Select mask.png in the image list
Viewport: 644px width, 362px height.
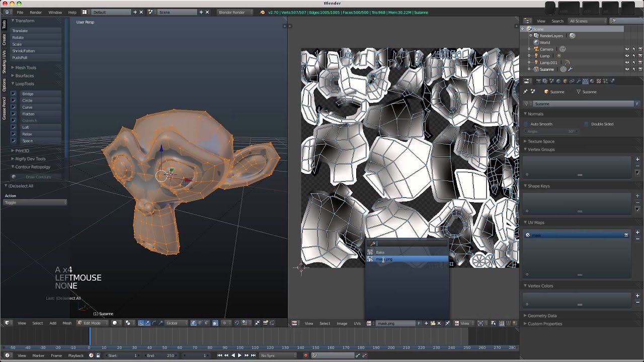[x=407, y=259]
